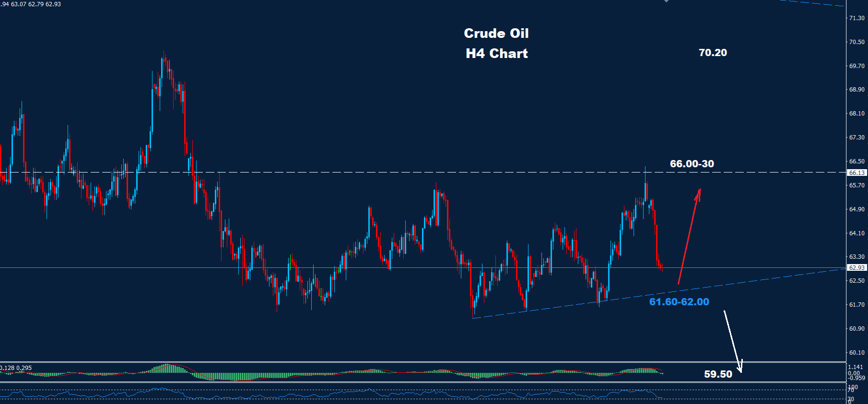Select the white downward arrow drawing
The height and width of the screenshot is (404, 868).
click(x=733, y=341)
